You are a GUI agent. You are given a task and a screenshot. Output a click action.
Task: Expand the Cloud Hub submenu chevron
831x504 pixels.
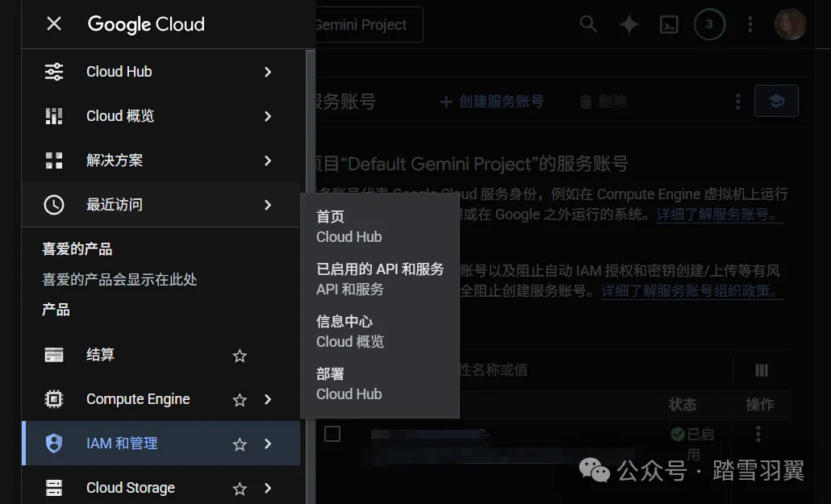click(268, 72)
